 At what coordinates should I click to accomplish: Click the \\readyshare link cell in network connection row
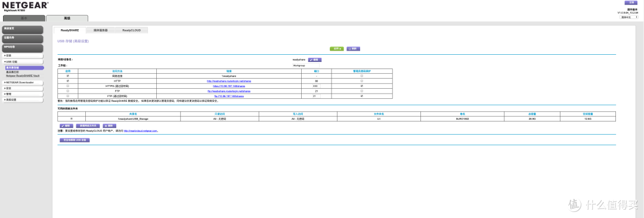229,76
